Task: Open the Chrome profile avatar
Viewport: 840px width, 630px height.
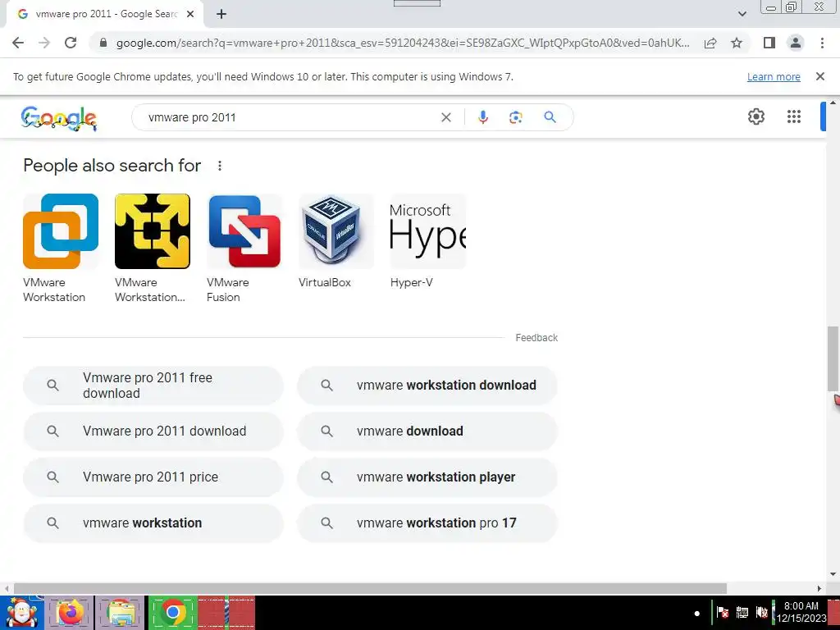Action: click(x=796, y=43)
